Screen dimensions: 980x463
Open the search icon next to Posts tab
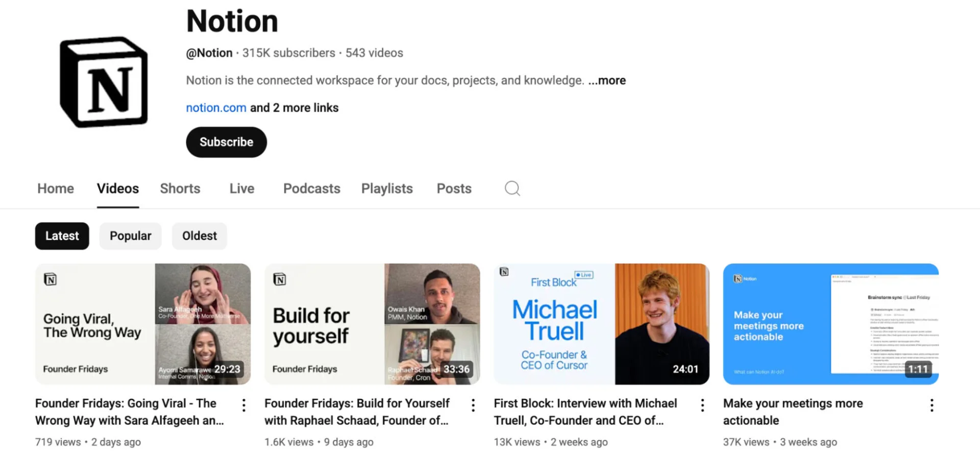pyautogui.click(x=512, y=188)
